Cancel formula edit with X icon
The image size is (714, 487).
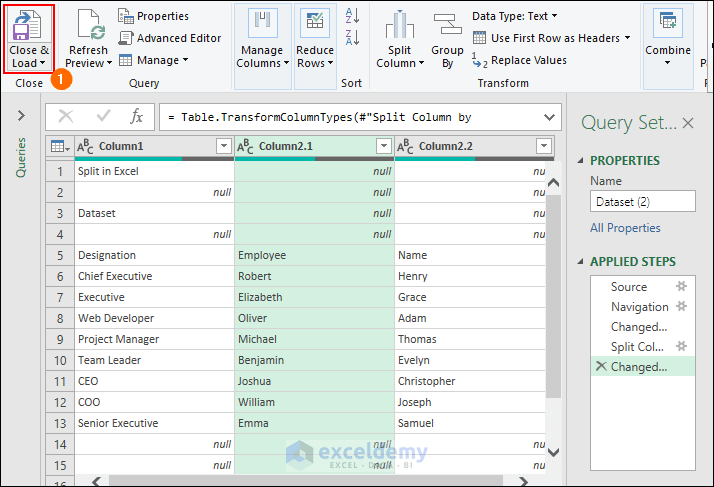(66, 117)
